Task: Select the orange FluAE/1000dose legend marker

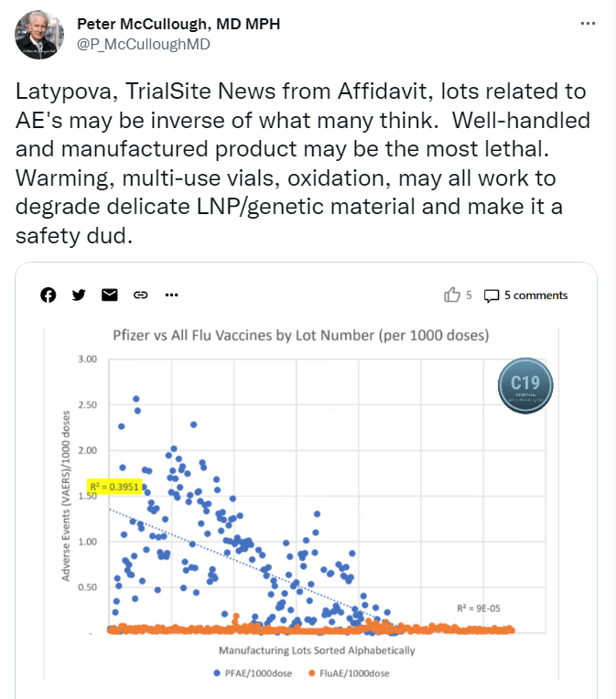Action: (310, 673)
